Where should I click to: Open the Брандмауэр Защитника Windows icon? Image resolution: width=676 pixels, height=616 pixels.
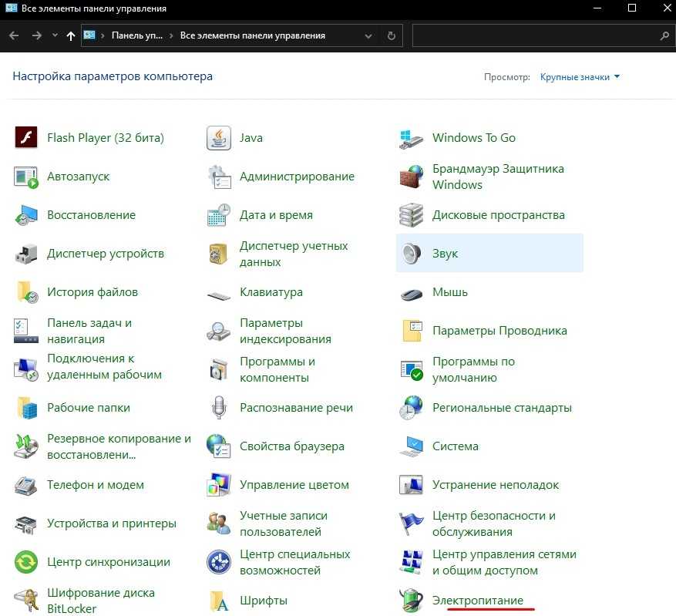412,177
